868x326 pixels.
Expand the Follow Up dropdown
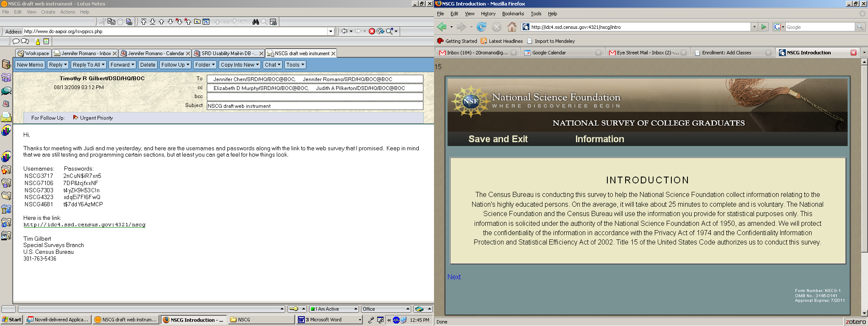click(175, 65)
